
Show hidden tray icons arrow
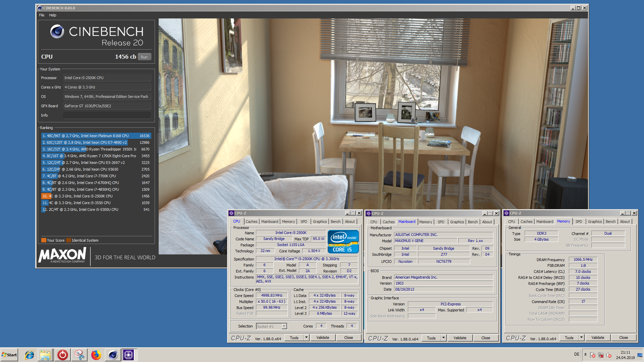[585, 355]
